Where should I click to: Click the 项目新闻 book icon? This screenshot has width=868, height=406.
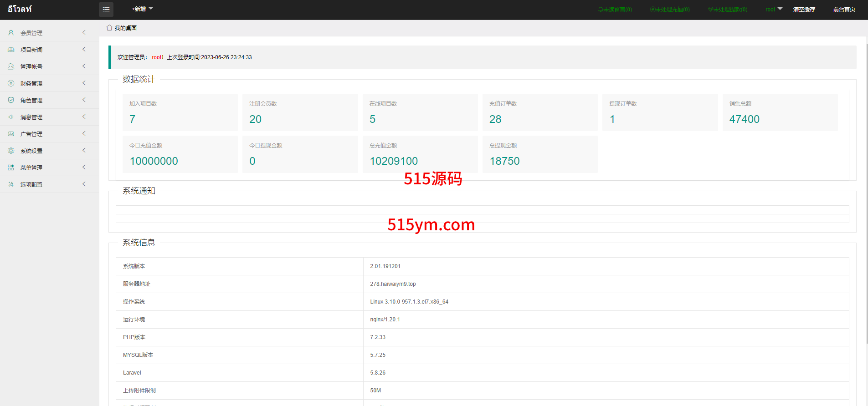[11, 50]
